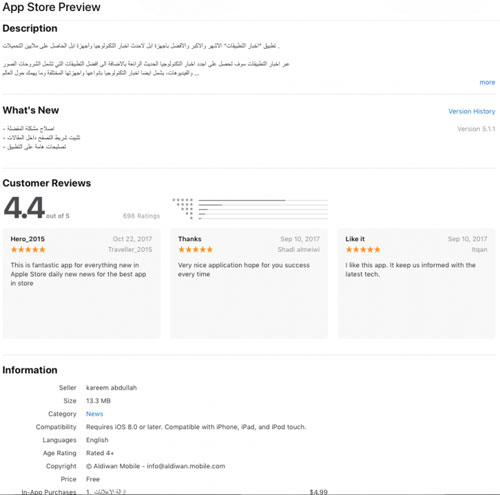Click the Aldiwan Mobile copyright text

point(155,466)
